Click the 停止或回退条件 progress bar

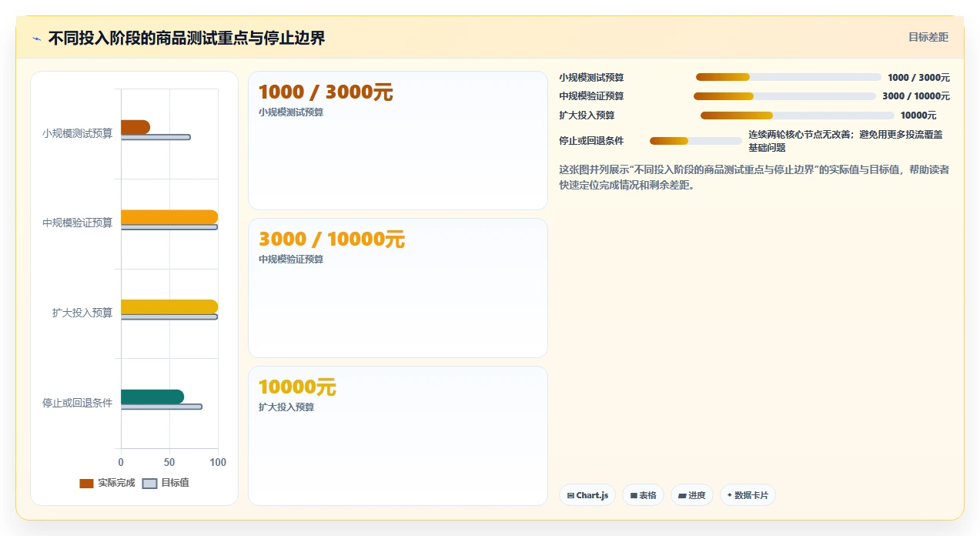point(696,141)
